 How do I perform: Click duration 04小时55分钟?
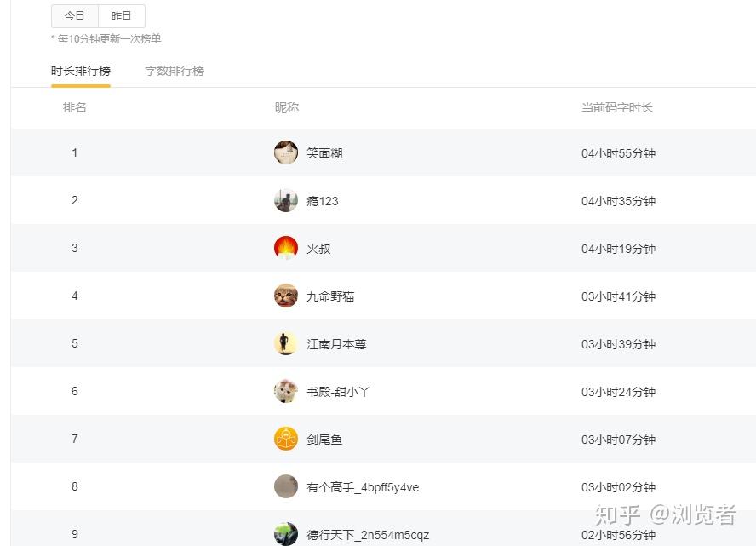[x=619, y=153]
